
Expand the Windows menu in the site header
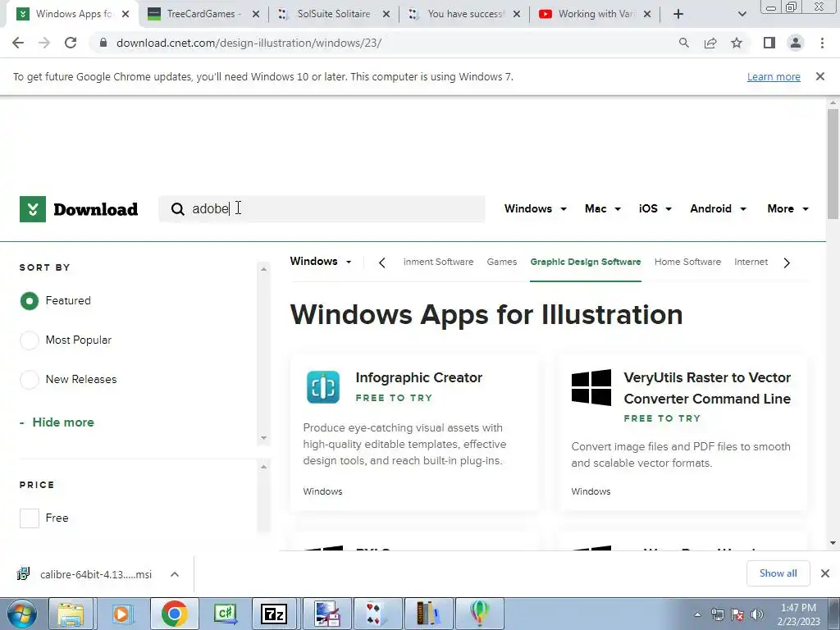pyautogui.click(x=535, y=209)
